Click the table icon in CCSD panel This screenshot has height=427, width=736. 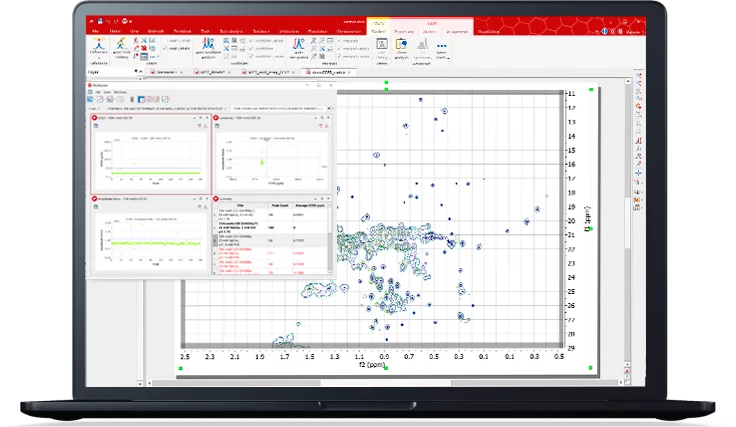click(x=96, y=126)
